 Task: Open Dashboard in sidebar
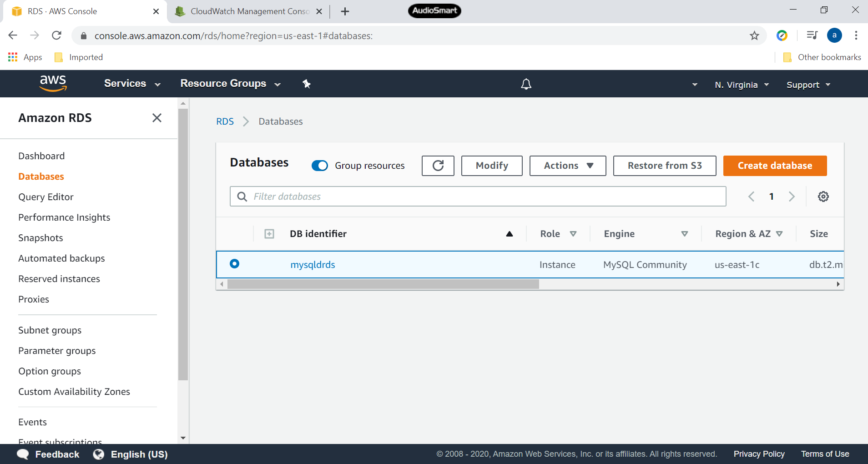click(41, 156)
